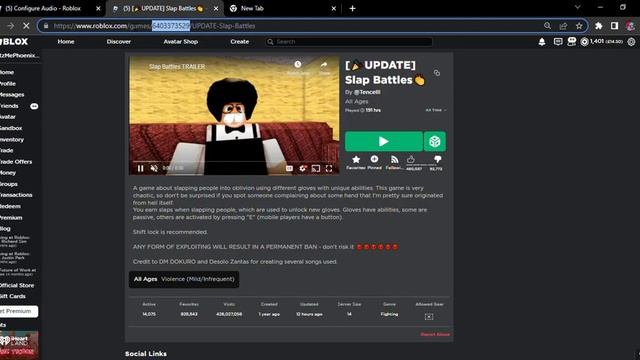
Task: Toggle browser side panel icon
Action: pyautogui.click(x=614, y=26)
